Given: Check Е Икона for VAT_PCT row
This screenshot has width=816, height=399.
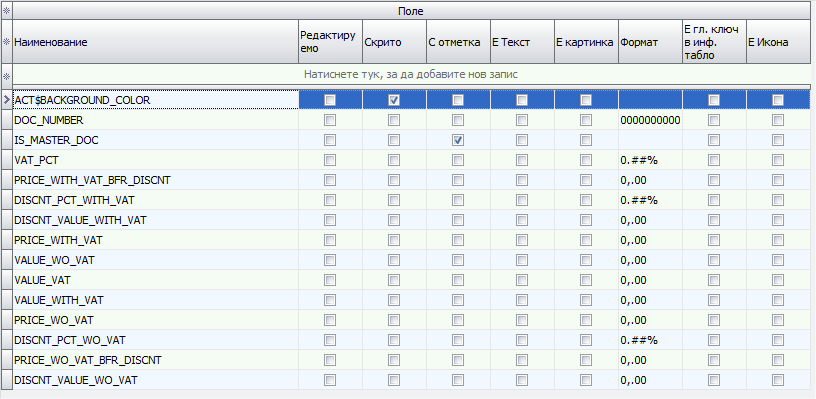Looking at the screenshot, I should pyautogui.click(x=778, y=160).
